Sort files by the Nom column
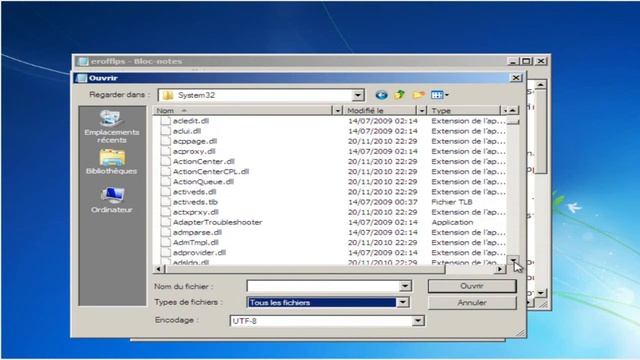This screenshot has width=640, height=360. click(x=243, y=111)
